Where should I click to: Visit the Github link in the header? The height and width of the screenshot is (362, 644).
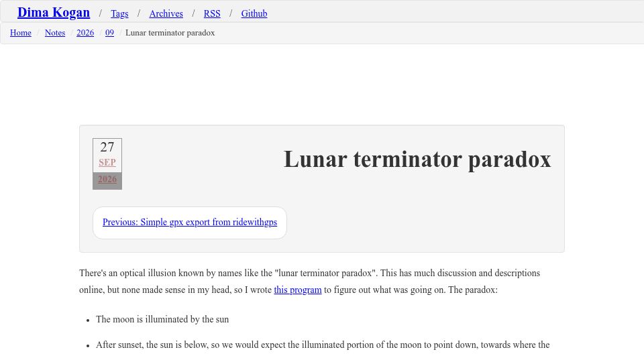pos(254,13)
